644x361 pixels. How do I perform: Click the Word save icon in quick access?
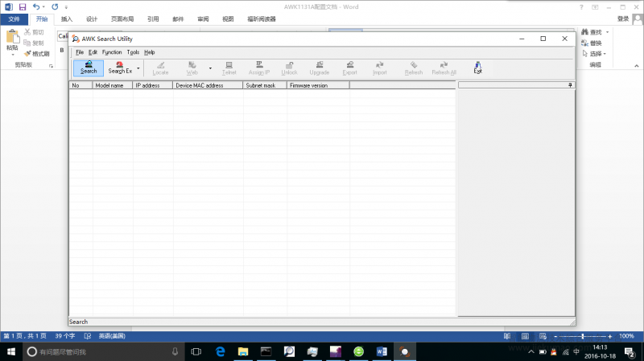coord(23,7)
